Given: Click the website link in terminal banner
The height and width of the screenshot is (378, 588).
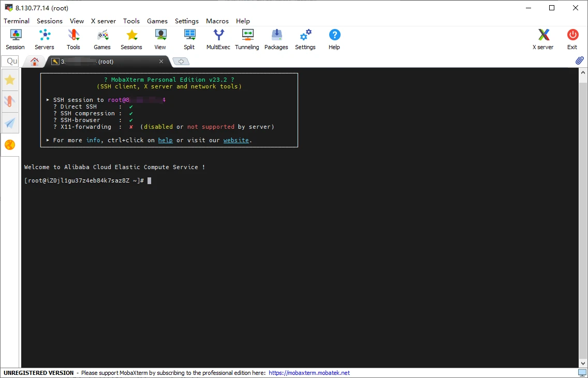Looking at the screenshot, I should [236, 140].
